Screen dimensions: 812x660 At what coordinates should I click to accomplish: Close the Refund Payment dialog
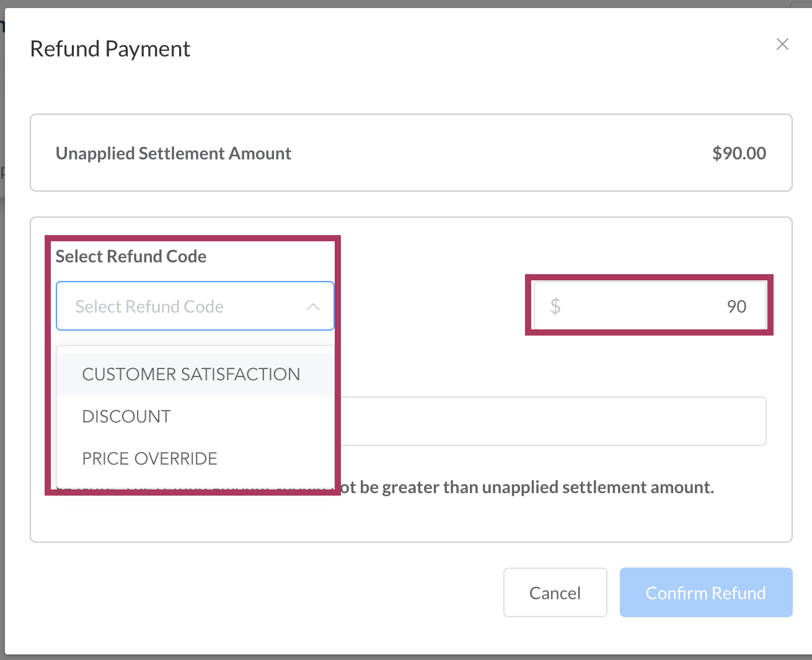782,44
